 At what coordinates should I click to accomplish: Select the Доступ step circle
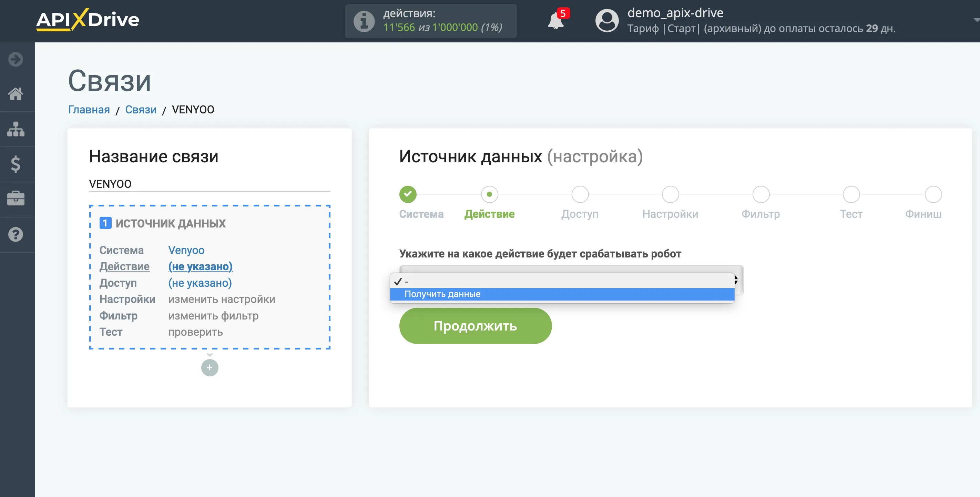tap(580, 194)
